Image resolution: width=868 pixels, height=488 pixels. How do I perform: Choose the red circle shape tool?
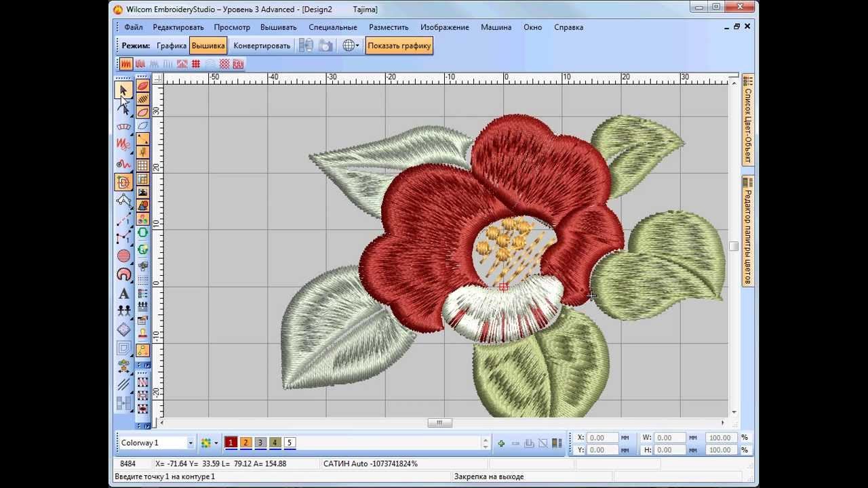tap(123, 256)
